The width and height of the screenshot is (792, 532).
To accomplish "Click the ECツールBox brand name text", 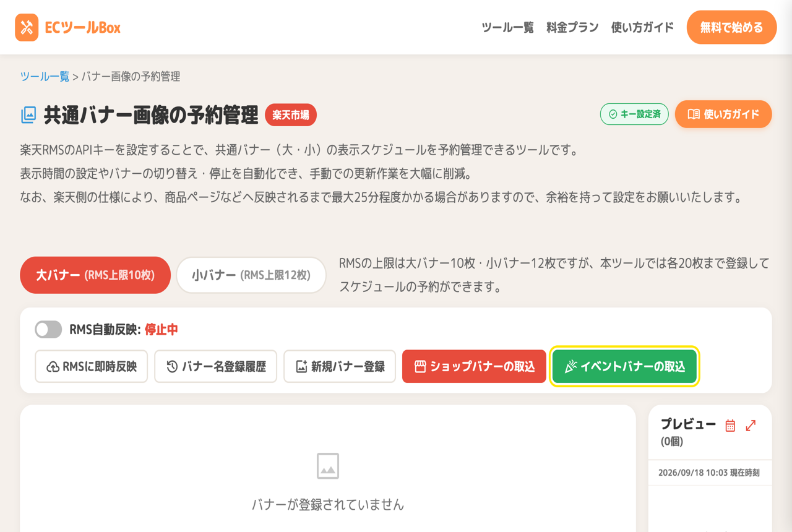I will pos(83,27).
